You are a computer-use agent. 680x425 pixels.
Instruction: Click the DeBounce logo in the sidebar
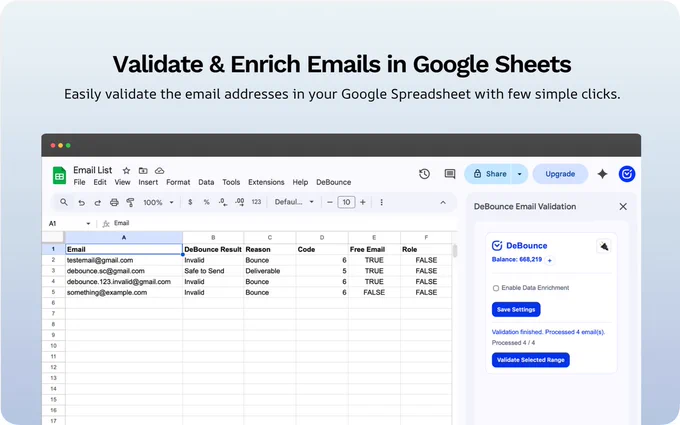520,245
